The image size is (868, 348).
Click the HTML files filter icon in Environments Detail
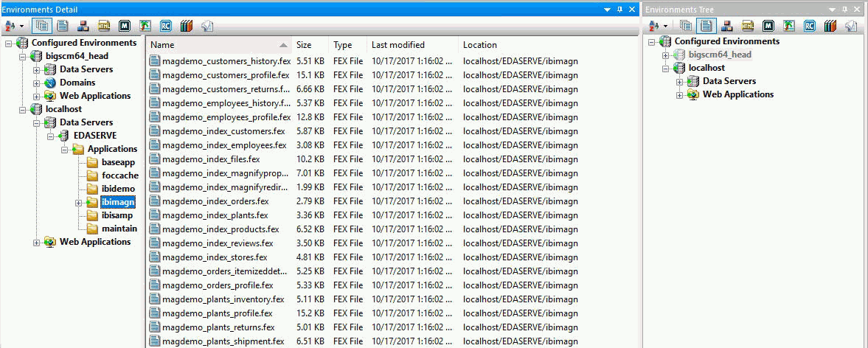point(104,26)
